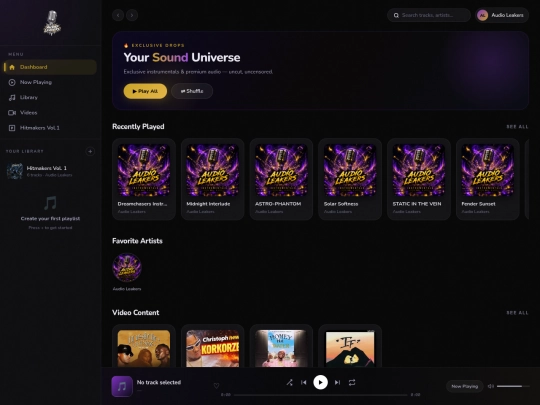Open the Midnight Interlude track card
The image size is (540, 405).
click(212, 179)
